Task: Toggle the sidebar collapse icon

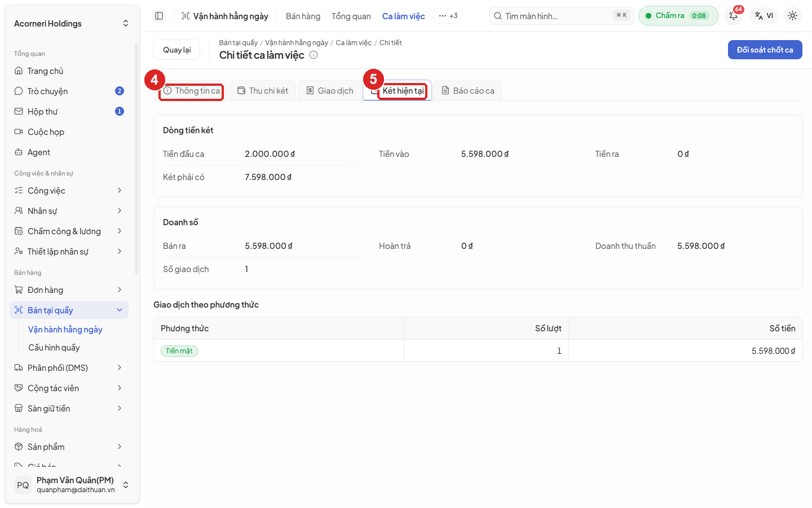Action: click(159, 16)
